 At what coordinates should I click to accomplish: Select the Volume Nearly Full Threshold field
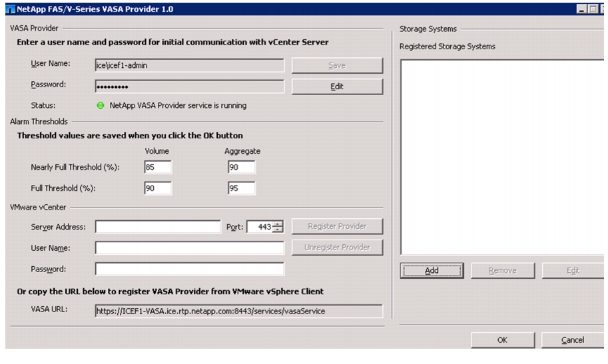(157, 167)
